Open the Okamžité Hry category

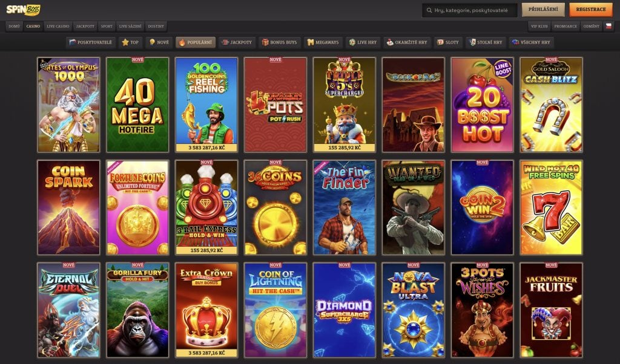click(x=407, y=42)
